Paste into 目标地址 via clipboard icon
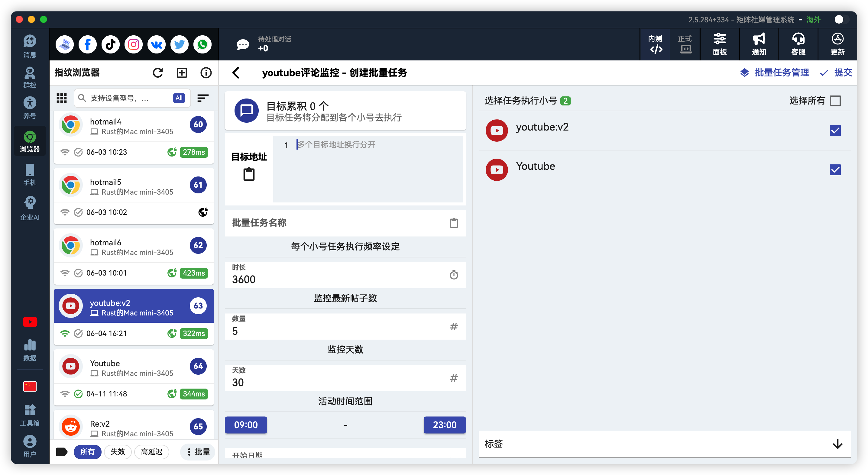 point(249,174)
